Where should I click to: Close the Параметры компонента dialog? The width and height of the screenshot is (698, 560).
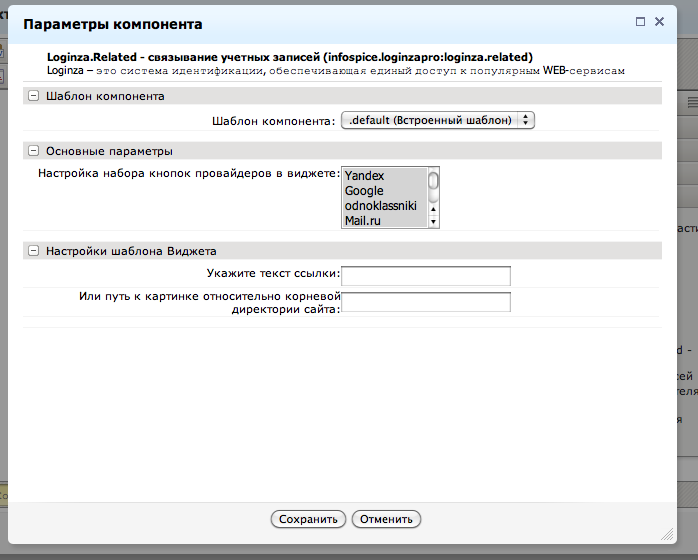click(659, 22)
